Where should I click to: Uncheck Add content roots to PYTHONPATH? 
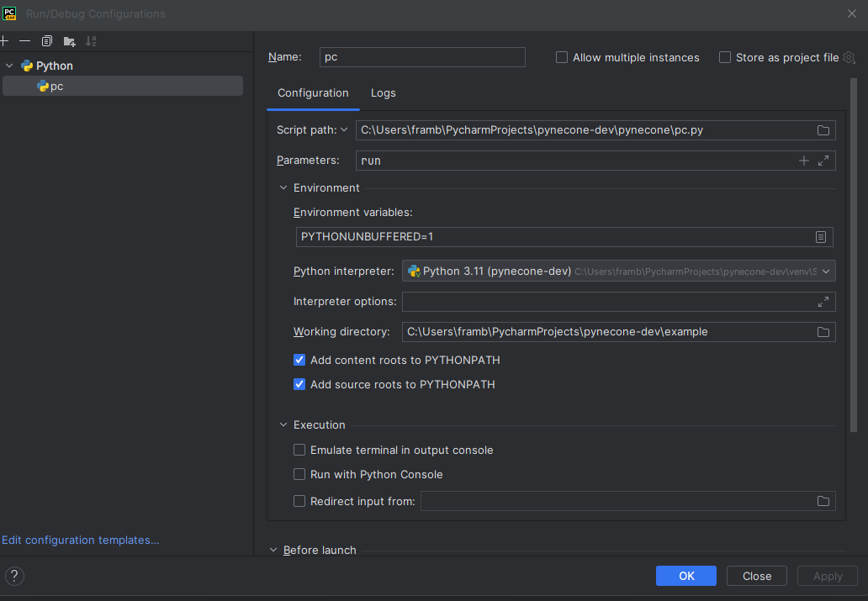299,360
